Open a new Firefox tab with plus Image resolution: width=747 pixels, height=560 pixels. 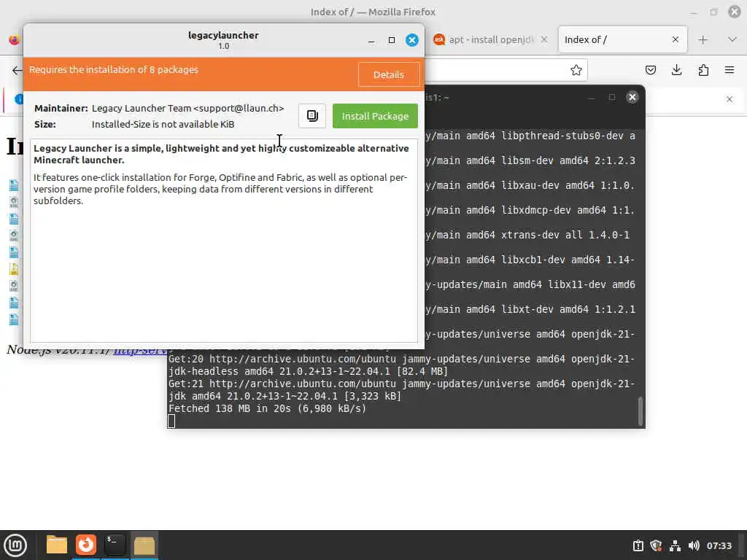coord(703,39)
